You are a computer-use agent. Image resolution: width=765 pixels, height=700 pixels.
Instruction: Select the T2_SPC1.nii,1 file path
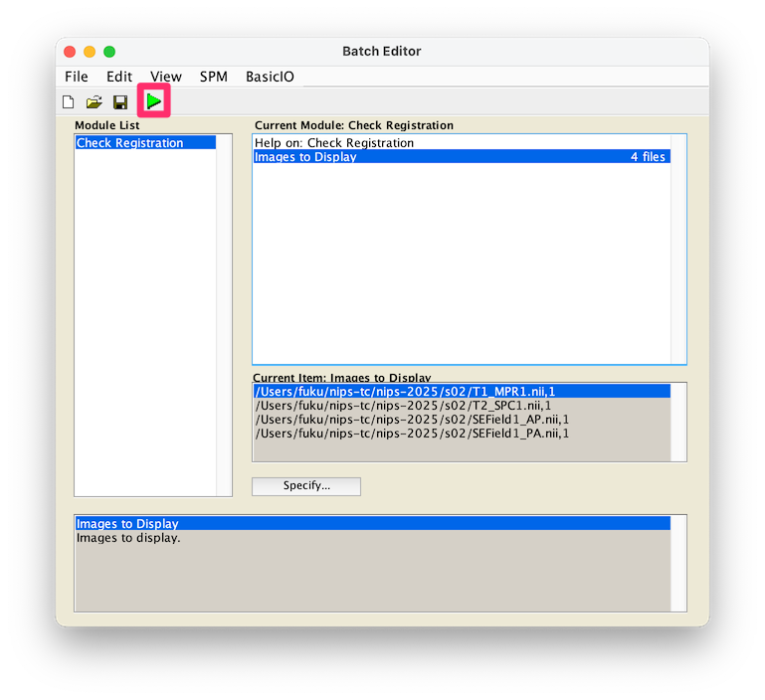[462, 406]
